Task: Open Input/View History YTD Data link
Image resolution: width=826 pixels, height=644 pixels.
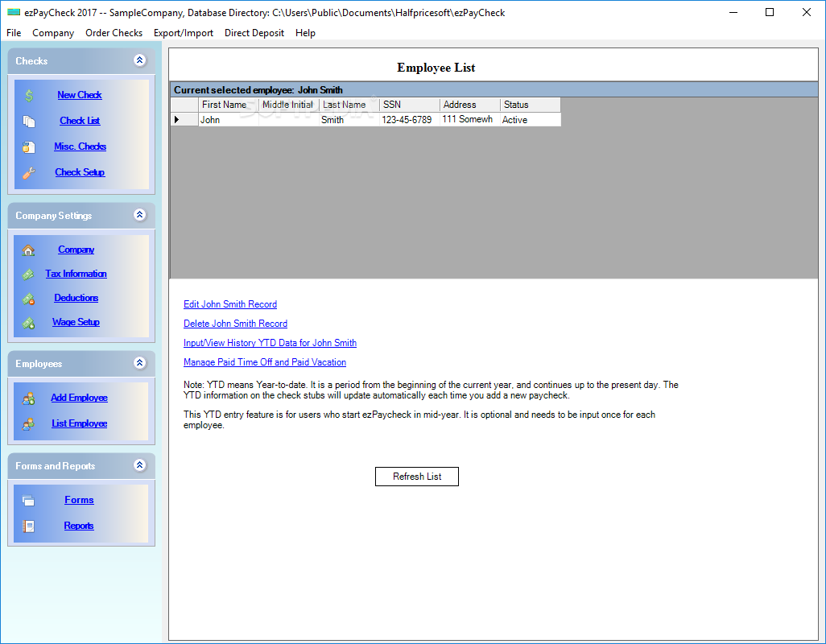Action: coord(271,343)
